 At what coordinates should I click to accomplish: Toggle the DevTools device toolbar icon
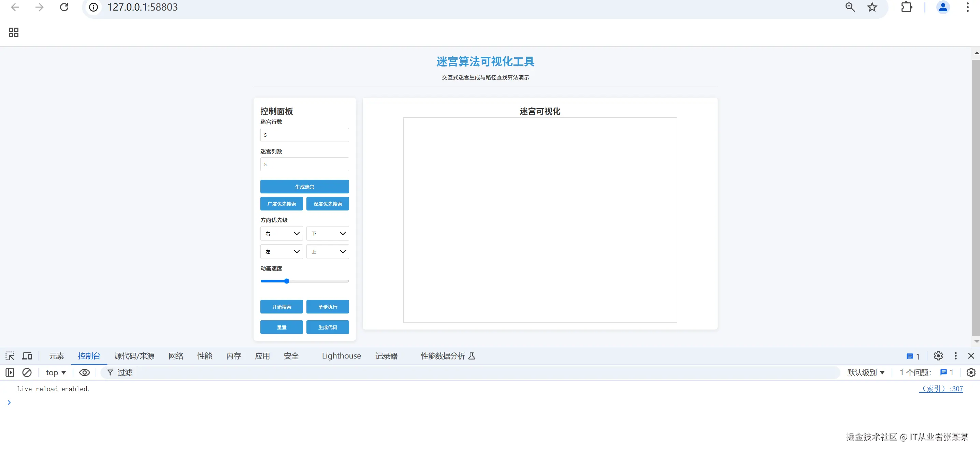pyautogui.click(x=27, y=356)
